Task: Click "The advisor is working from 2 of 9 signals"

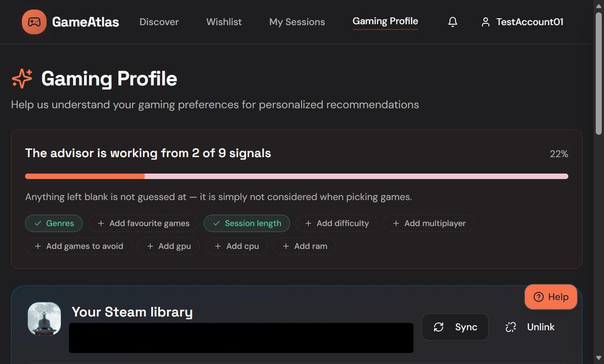Action: [x=148, y=153]
